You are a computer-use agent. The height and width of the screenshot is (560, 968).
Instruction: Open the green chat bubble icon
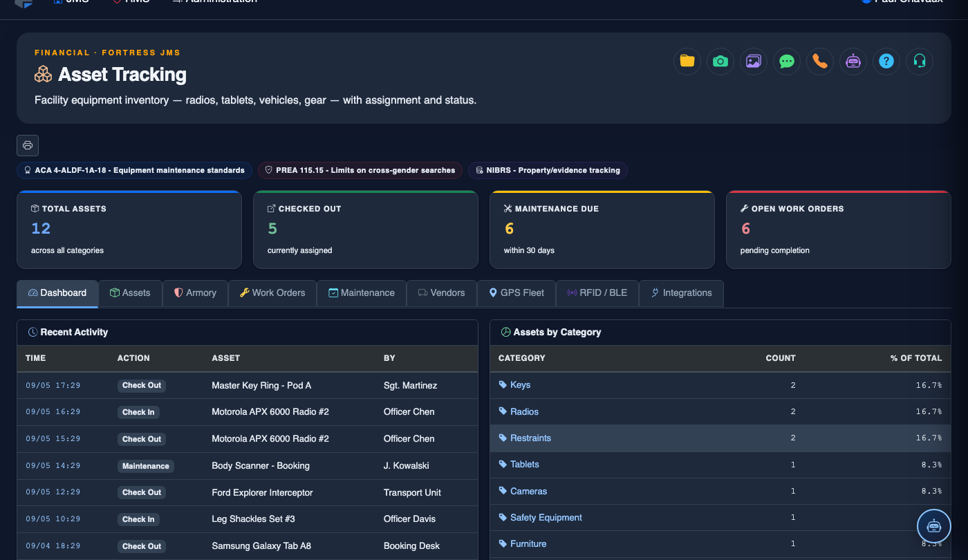787,62
